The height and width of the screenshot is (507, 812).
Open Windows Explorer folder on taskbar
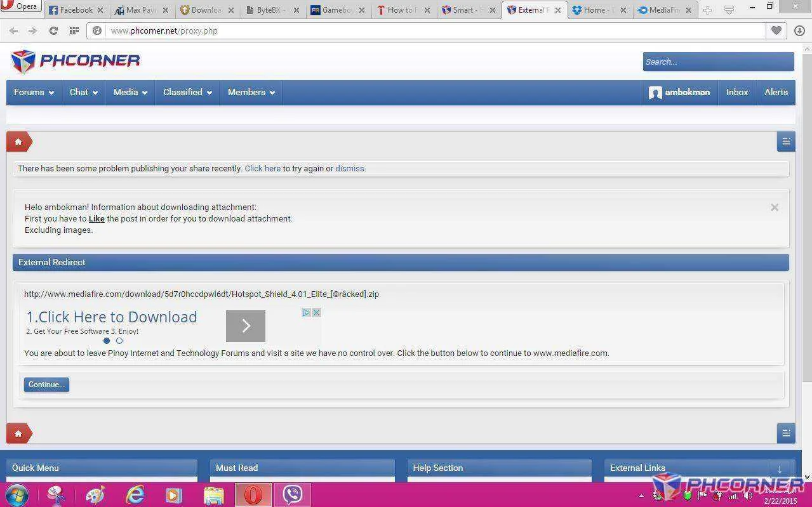coord(214,495)
